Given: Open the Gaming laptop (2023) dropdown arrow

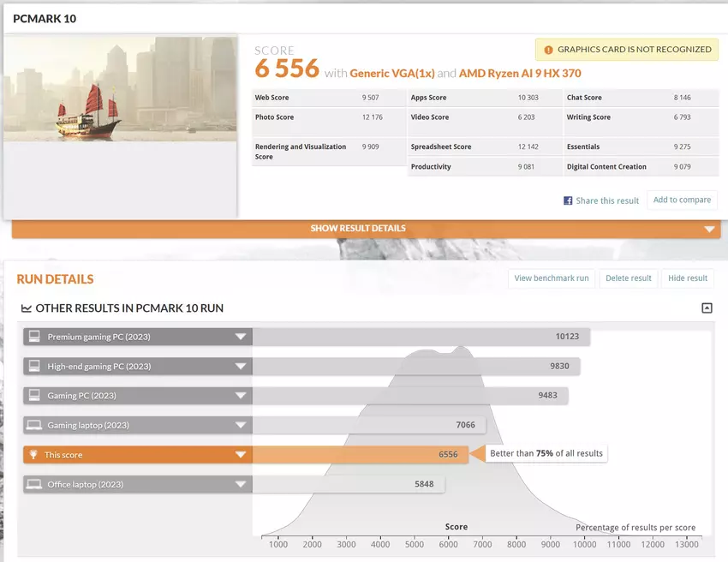Looking at the screenshot, I should pyautogui.click(x=241, y=425).
